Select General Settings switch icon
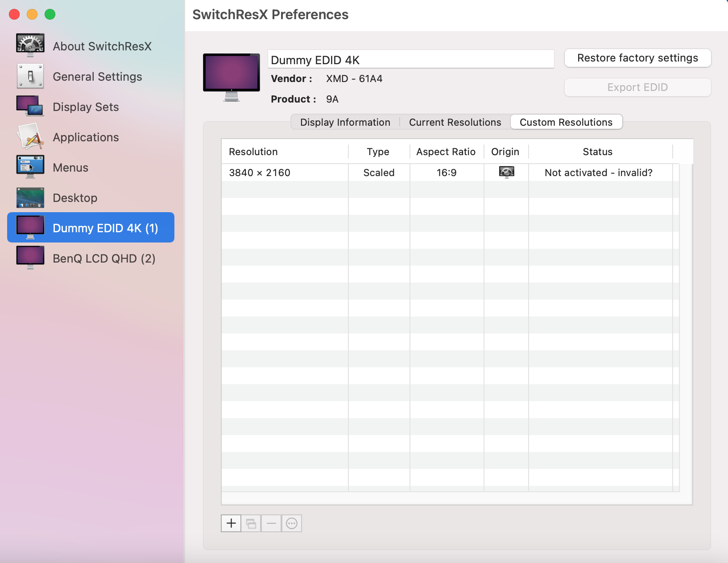 pyautogui.click(x=30, y=76)
